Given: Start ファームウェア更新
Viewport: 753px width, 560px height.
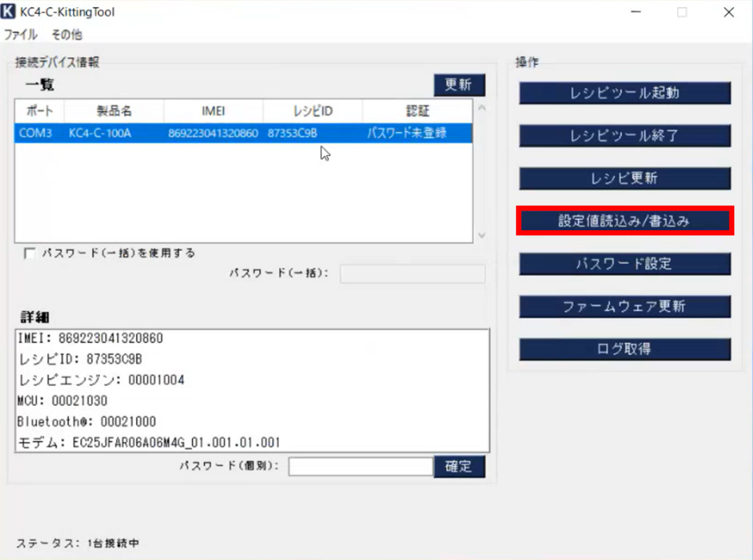Looking at the screenshot, I should (624, 306).
